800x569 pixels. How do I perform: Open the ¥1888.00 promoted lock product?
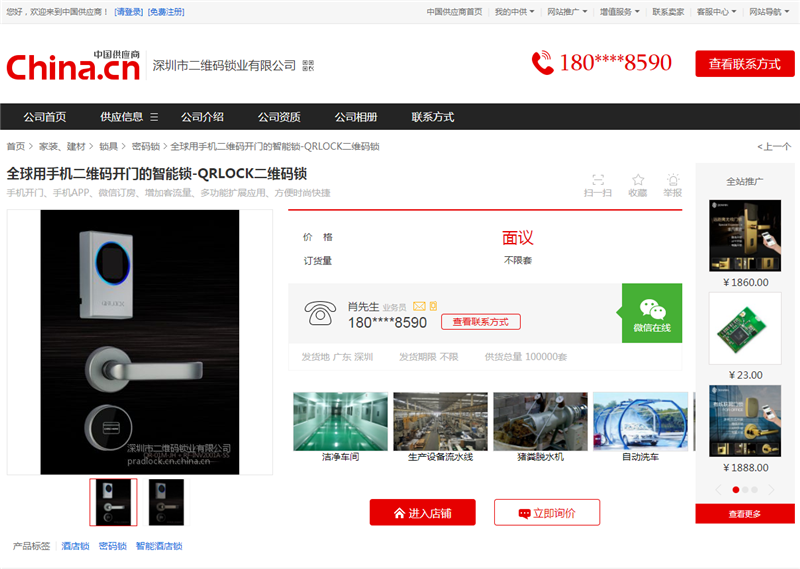coord(745,420)
